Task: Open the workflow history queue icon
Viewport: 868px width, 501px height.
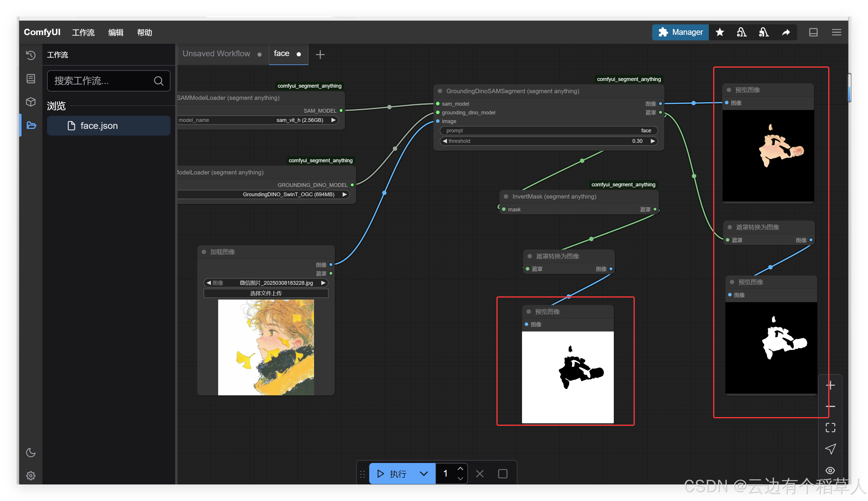Action: [x=31, y=55]
